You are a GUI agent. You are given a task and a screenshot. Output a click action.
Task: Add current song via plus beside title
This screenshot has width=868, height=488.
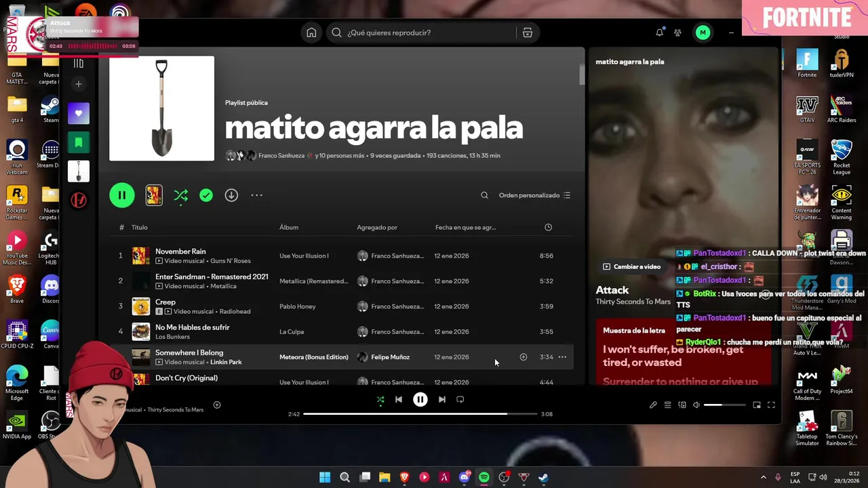point(217,405)
